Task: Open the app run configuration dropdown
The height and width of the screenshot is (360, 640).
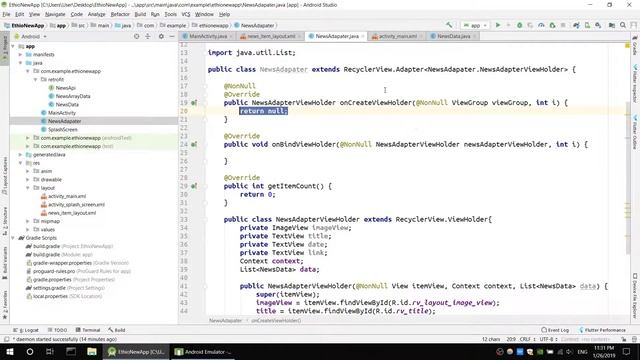Action: point(475,25)
